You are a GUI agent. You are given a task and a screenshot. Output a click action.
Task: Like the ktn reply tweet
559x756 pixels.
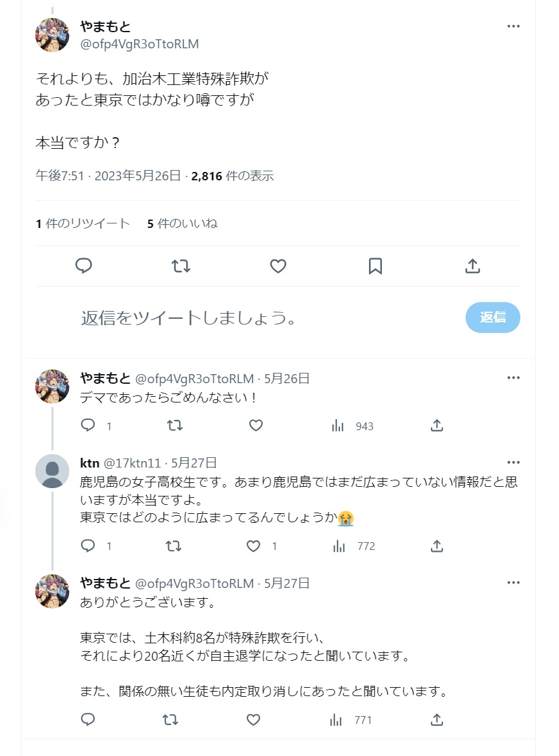coord(254,546)
